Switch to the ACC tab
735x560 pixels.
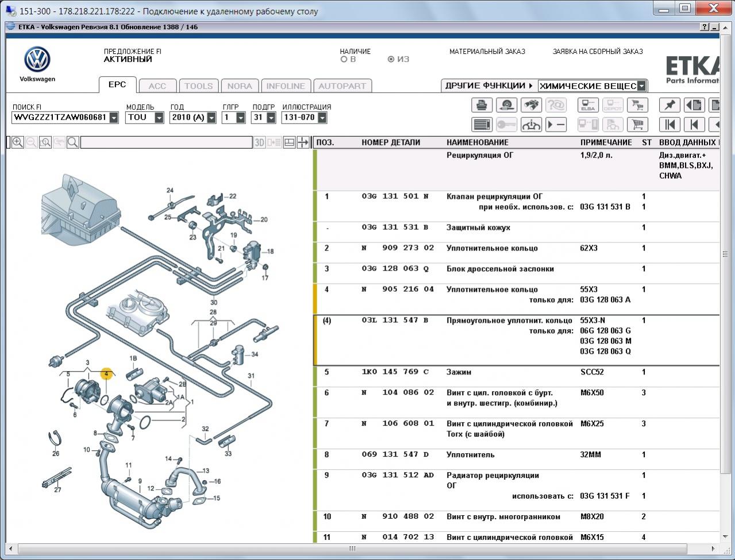click(x=157, y=86)
